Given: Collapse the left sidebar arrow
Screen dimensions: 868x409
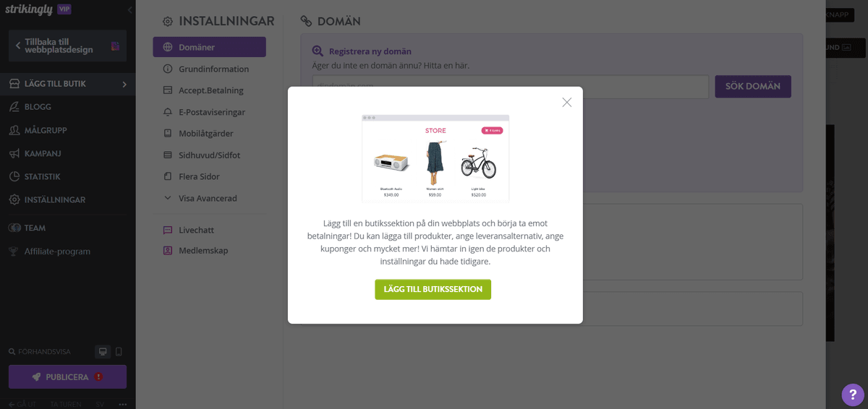Looking at the screenshot, I should click(129, 10).
